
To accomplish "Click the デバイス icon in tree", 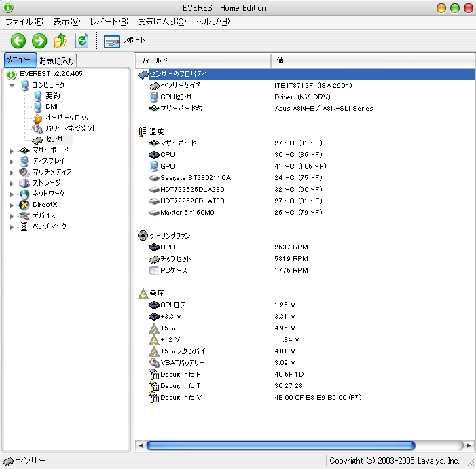I will 24,215.
